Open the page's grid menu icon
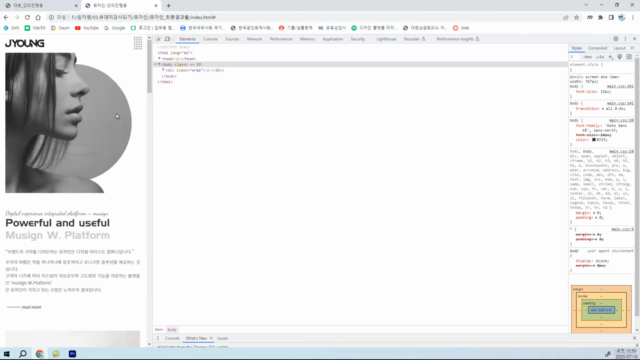This screenshot has height=360, width=640. point(138,43)
